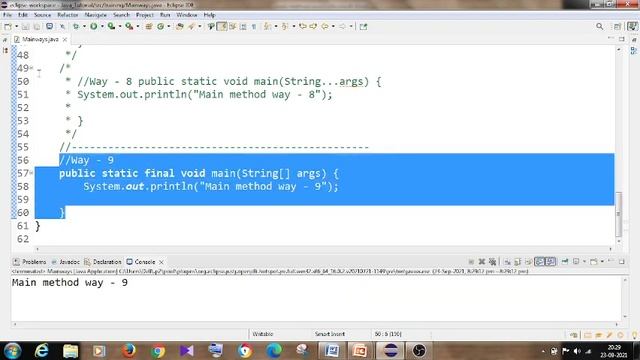Screen dimensions: 640x360
Task: Click the New Java Class icon
Action: 160,27
